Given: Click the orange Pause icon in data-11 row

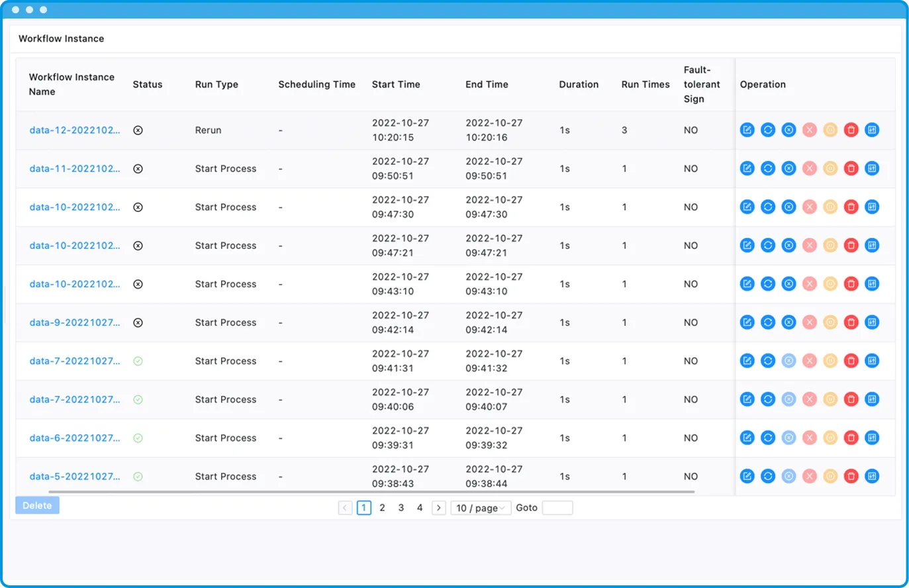Looking at the screenshot, I should (x=830, y=169).
